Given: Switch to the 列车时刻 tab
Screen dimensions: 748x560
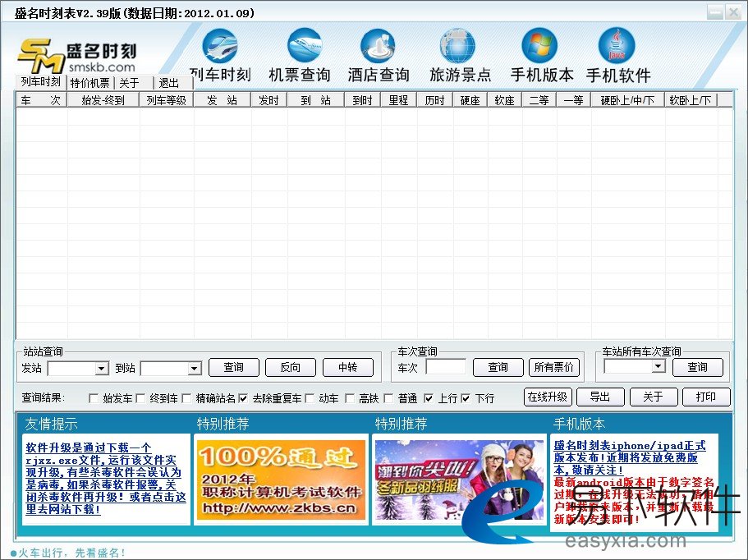Looking at the screenshot, I should 40,81.
